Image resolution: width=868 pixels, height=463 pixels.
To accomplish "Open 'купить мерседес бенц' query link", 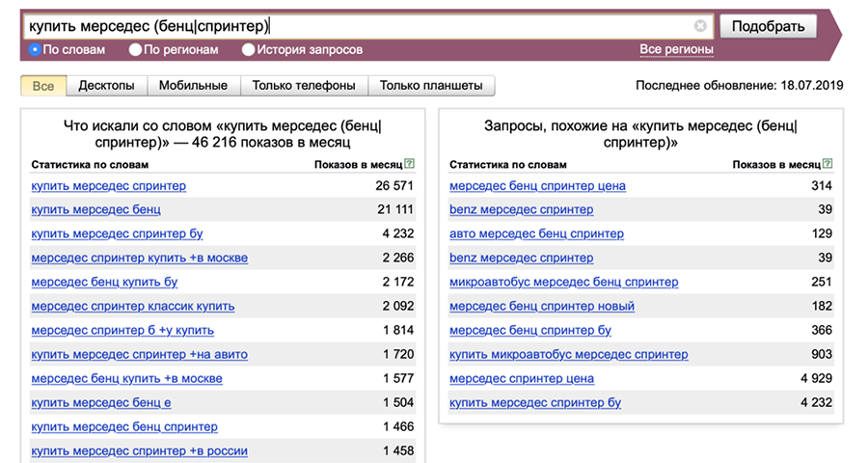I will pyautogui.click(x=95, y=210).
